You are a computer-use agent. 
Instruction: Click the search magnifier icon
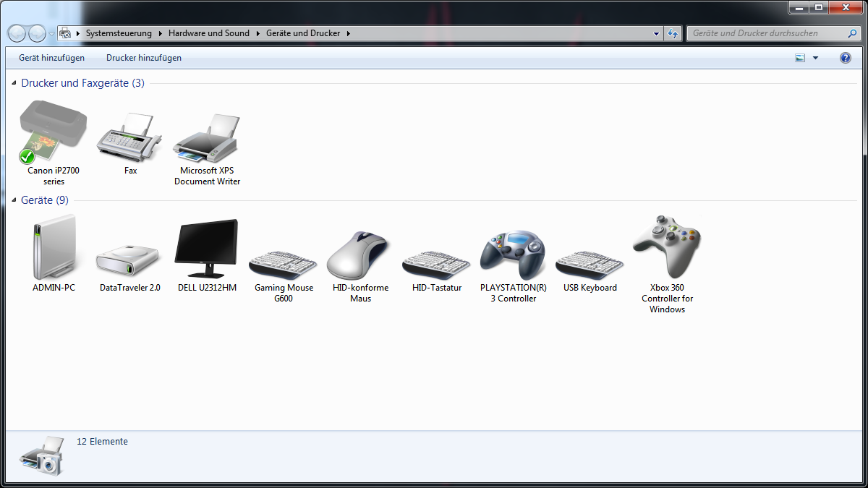click(853, 33)
